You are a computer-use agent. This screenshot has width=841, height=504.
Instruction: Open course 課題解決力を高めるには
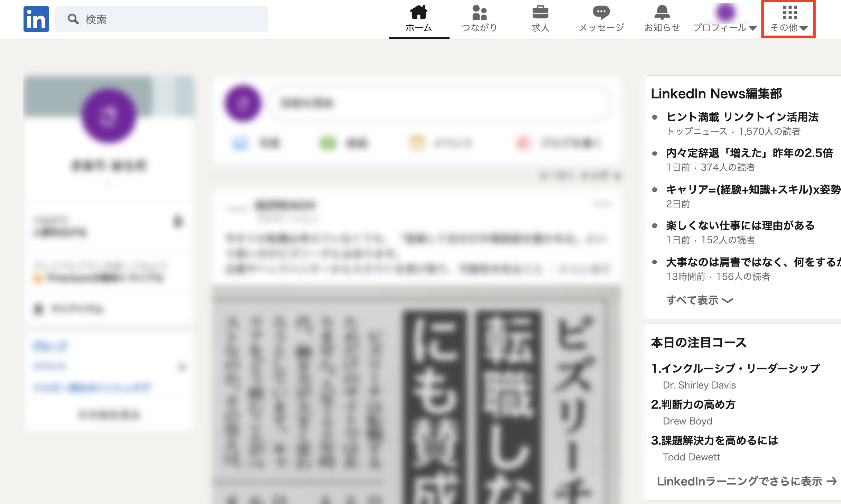tap(714, 440)
